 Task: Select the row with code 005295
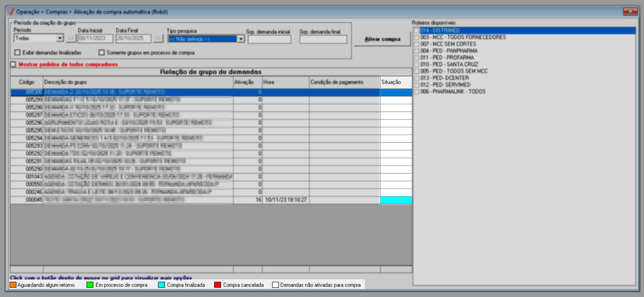pyautogui.click(x=211, y=130)
